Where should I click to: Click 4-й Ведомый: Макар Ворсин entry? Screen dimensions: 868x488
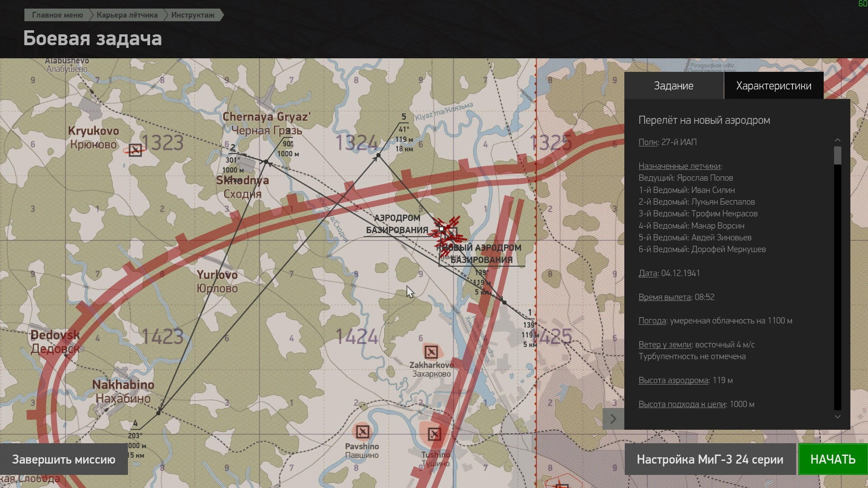pyautogui.click(x=691, y=225)
